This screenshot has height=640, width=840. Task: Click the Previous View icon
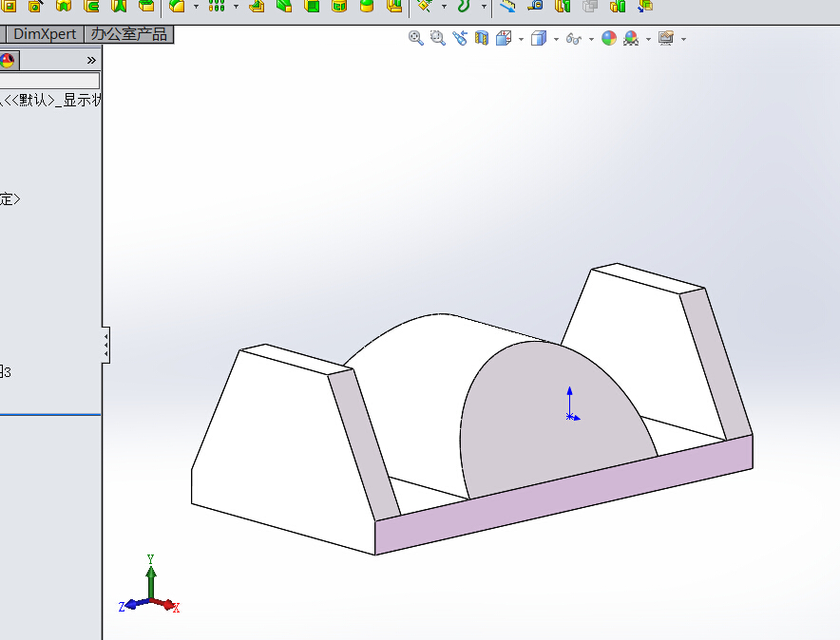(x=460, y=38)
